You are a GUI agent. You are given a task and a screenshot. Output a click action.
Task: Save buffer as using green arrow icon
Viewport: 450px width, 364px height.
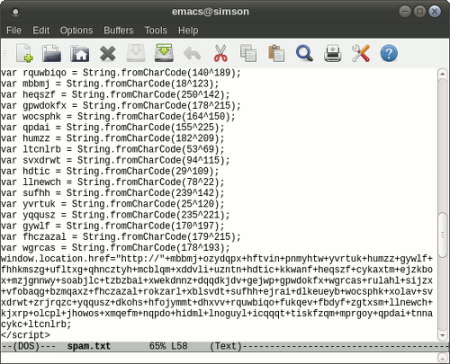pos(164,53)
